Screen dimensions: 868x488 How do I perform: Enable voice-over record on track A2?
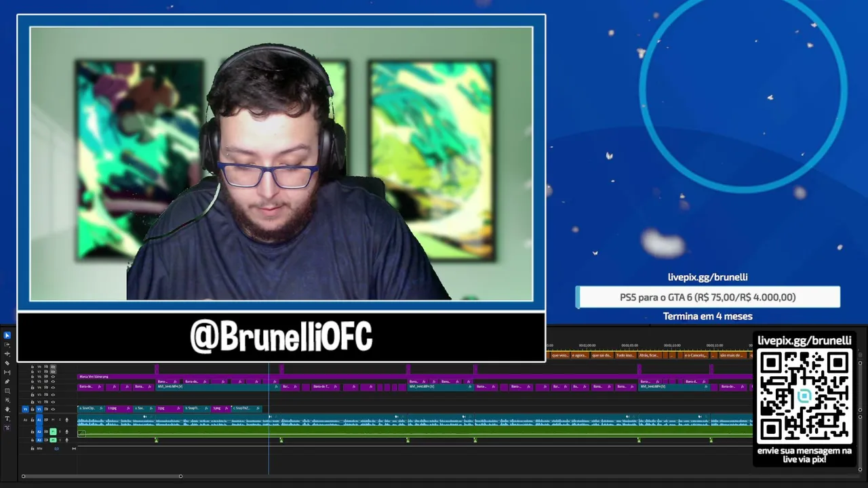66,432
